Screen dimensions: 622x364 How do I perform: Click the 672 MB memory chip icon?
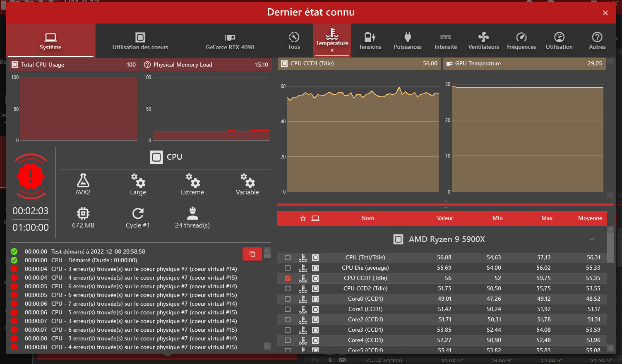(x=83, y=213)
